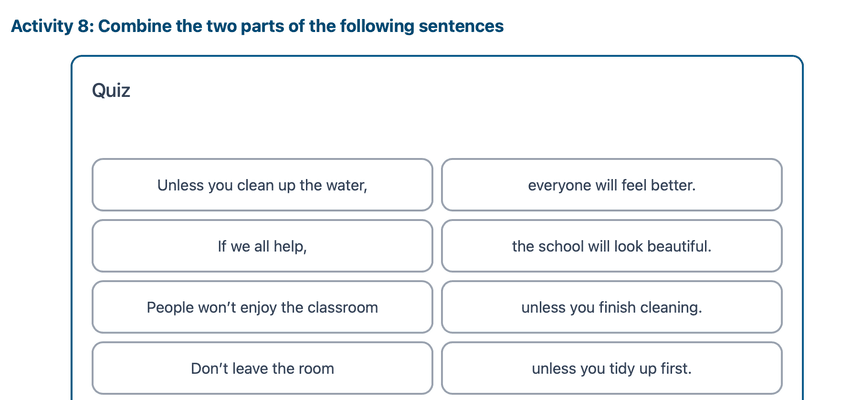Select "unless you tidy up first." ending

click(611, 368)
